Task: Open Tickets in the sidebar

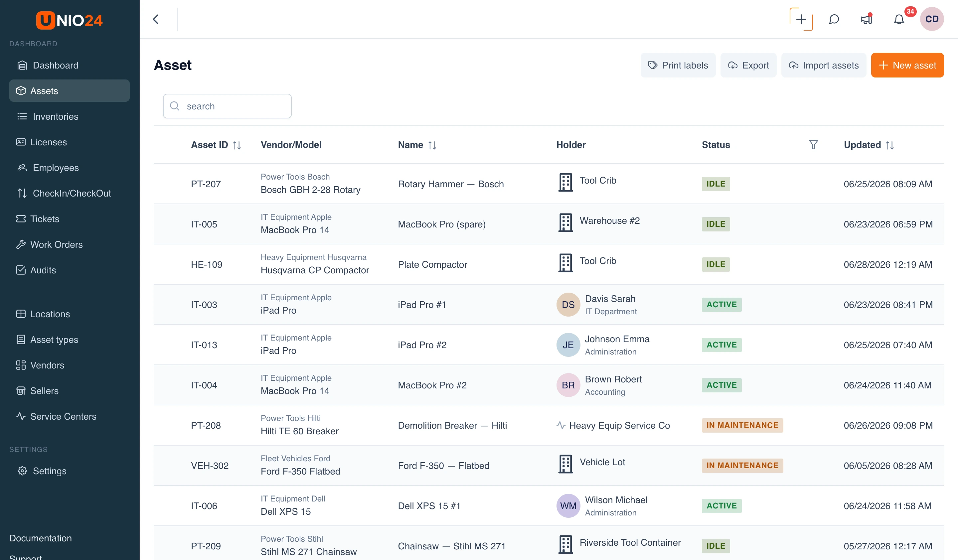Action: click(69, 219)
